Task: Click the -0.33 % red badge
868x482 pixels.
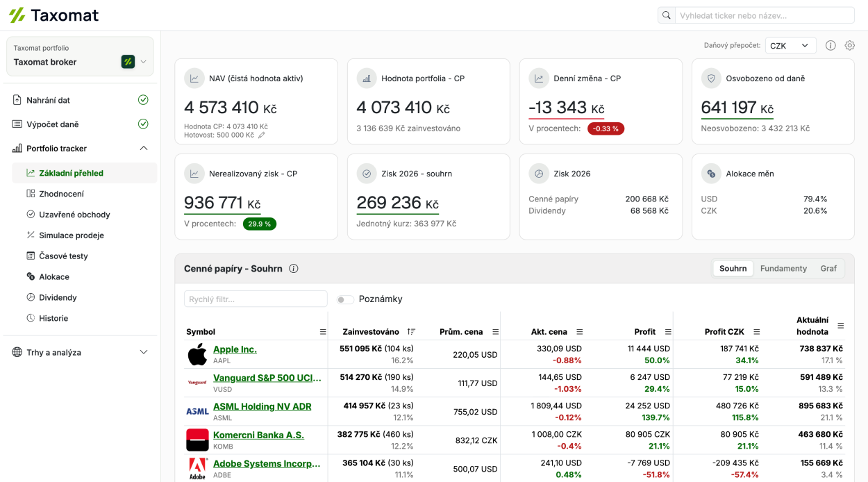Action: [606, 128]
